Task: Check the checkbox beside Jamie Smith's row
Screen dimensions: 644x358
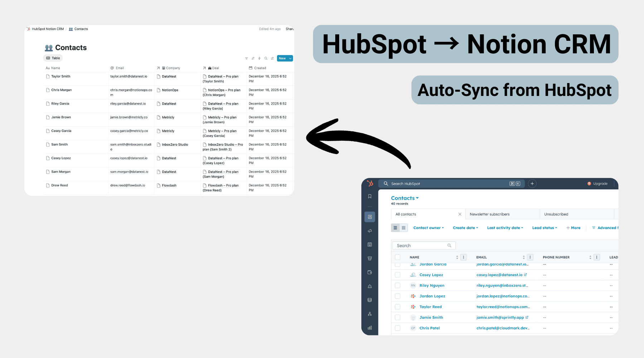Action: pos(397,317)
